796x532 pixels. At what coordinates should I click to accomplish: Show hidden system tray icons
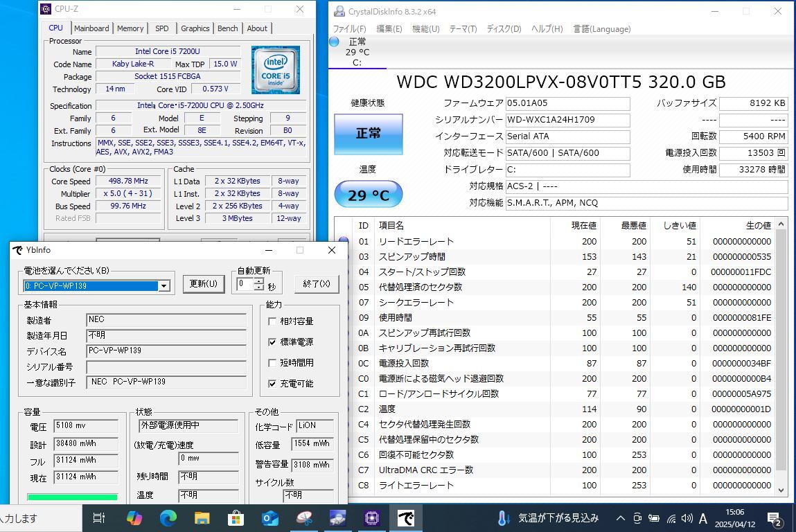click(620, 518)
